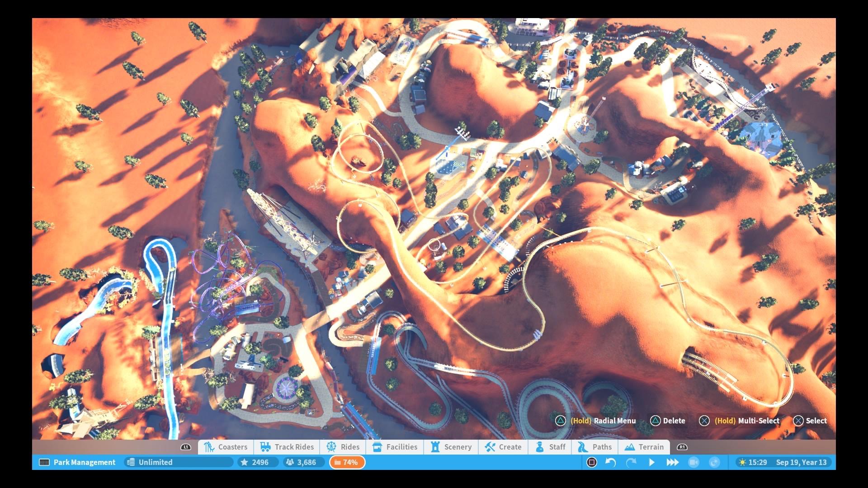Click the 15:29 time of day display
This screenshot has height=488, width=868.
coord(753,462)
